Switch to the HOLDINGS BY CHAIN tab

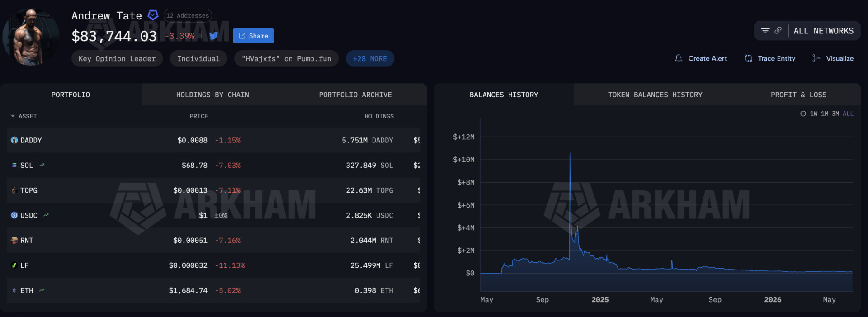212,95
